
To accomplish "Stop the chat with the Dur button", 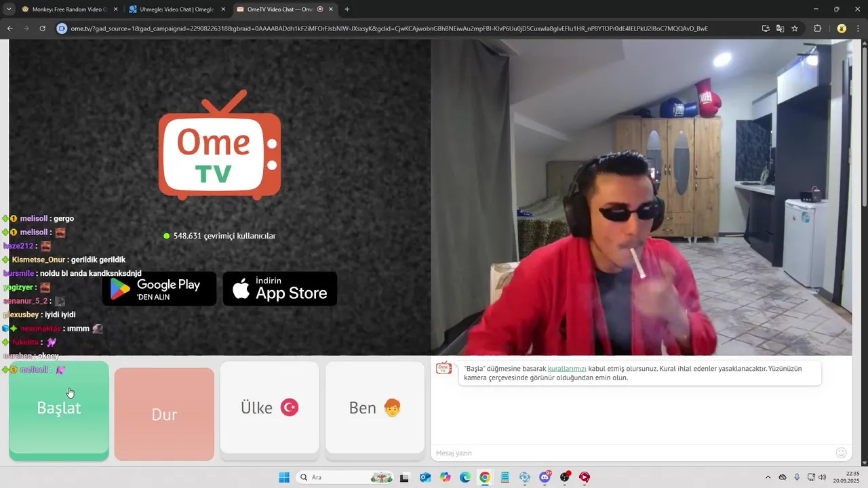I will 164,414.
